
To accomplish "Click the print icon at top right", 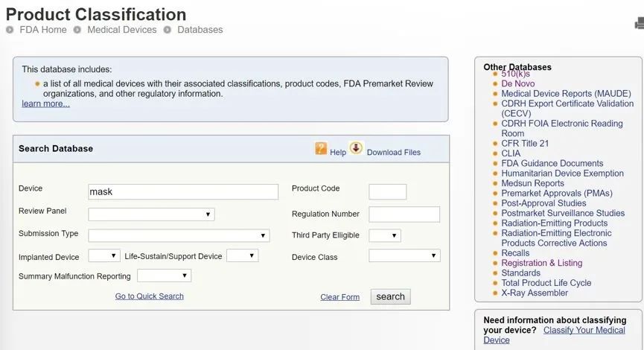I will [639, 24].
